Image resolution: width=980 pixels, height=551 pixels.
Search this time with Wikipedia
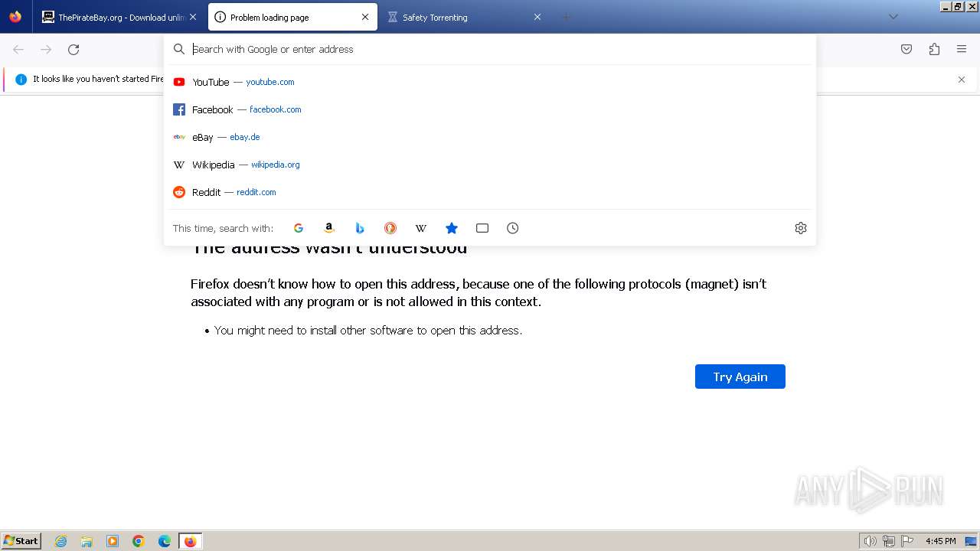coord(421,228)
